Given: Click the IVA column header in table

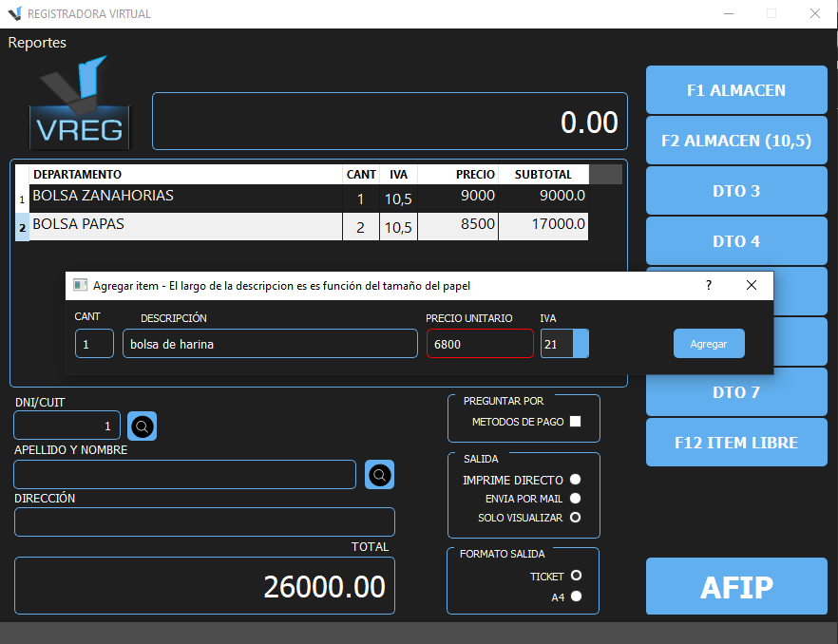Looking at the screenshot, I should 399,174.
